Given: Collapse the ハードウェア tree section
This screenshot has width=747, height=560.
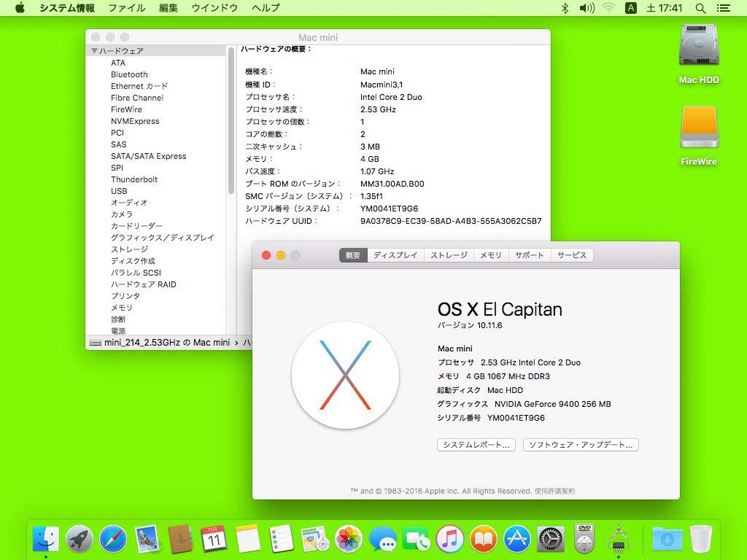Looking at the screenshot, I should pos(94,50).
